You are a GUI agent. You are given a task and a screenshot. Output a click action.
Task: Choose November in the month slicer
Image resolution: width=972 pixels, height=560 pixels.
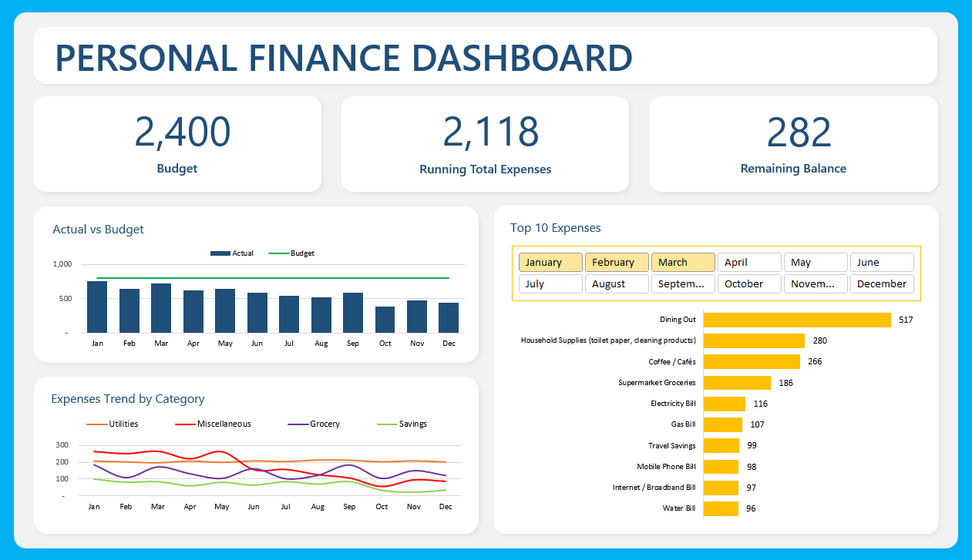coord(815,283)
